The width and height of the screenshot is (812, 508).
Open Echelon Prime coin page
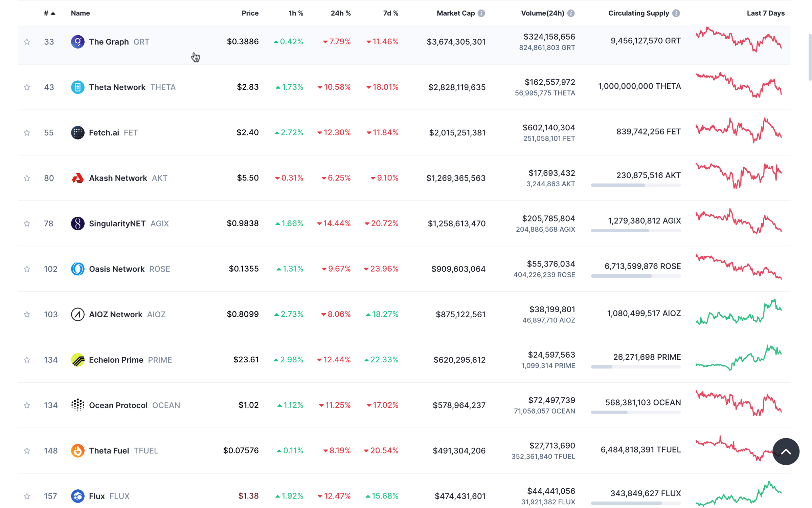[116, 359]
